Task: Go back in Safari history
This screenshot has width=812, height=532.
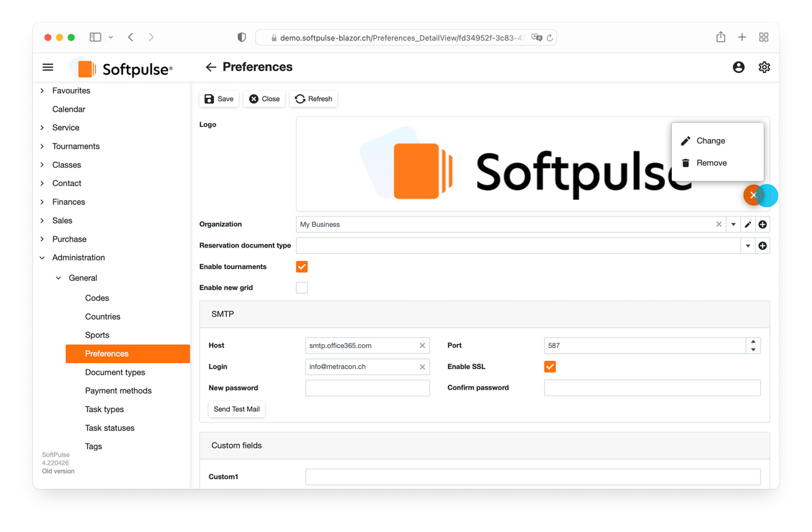Action: click(131, 37)
